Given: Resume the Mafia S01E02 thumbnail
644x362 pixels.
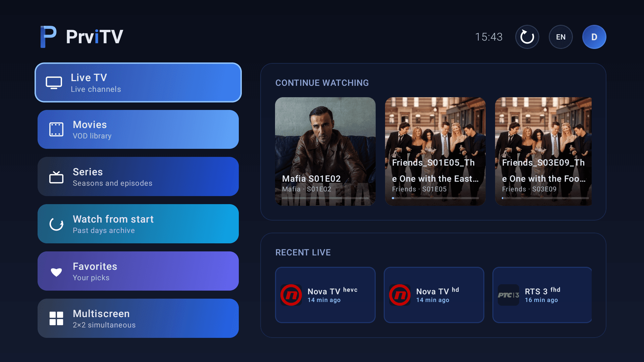Looking at the screenshot, I should point(325,152).
